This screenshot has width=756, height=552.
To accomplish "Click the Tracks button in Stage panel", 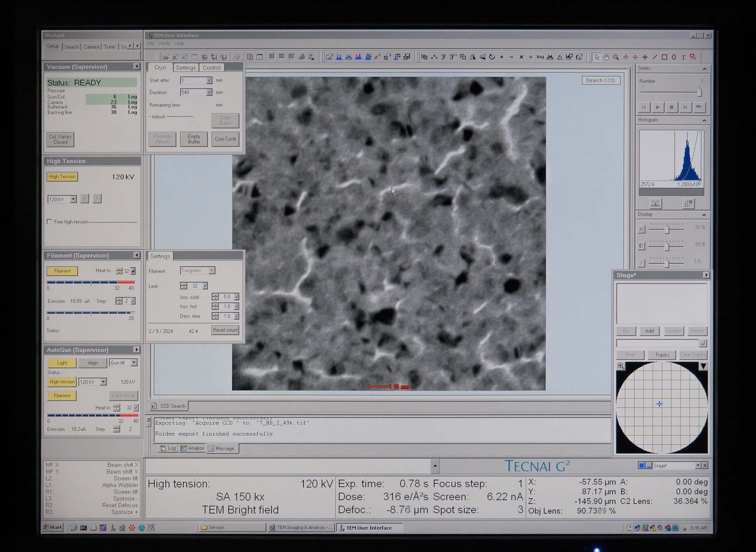I will click(662, 355).
